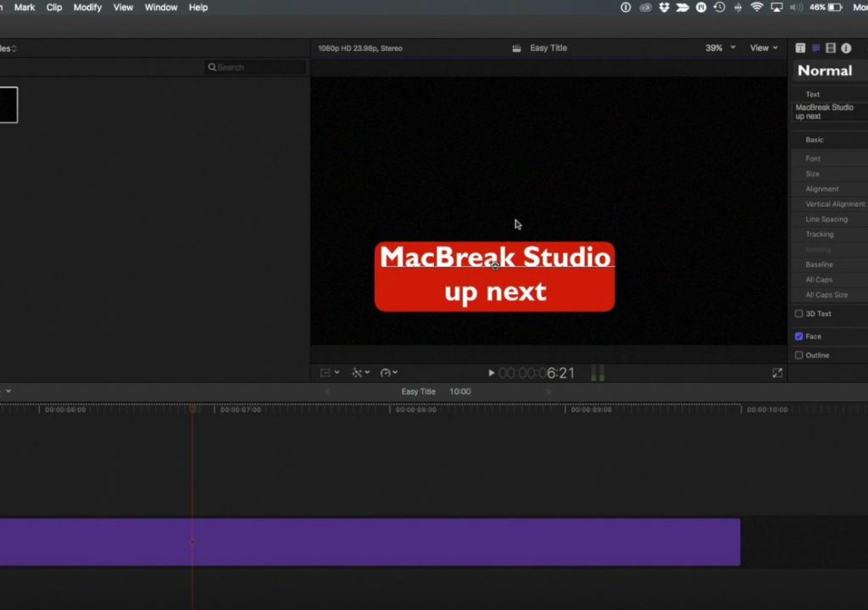The height and width of the screenshot is (610, 868).
Task: Open the Clip menu
Action: click(x=54, y=7)
